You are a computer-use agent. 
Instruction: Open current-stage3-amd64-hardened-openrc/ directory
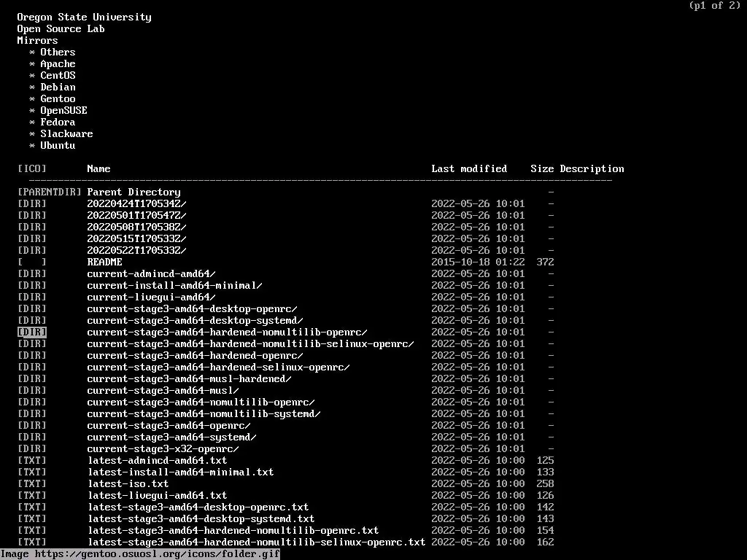[195, 355]
